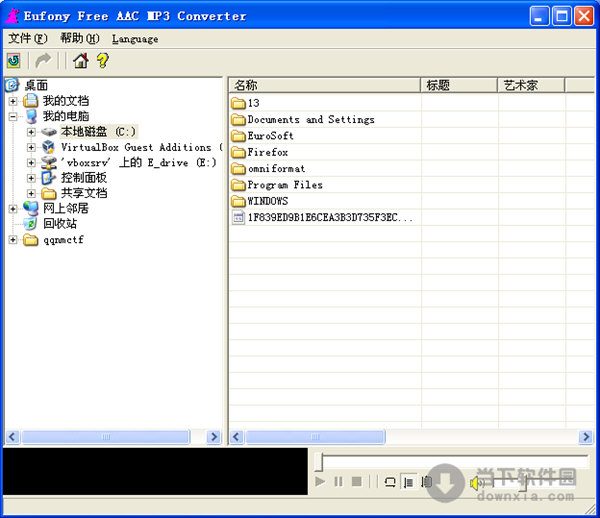
Task: Open the 文件(F) menu
Action: click(x=28, y=38)
